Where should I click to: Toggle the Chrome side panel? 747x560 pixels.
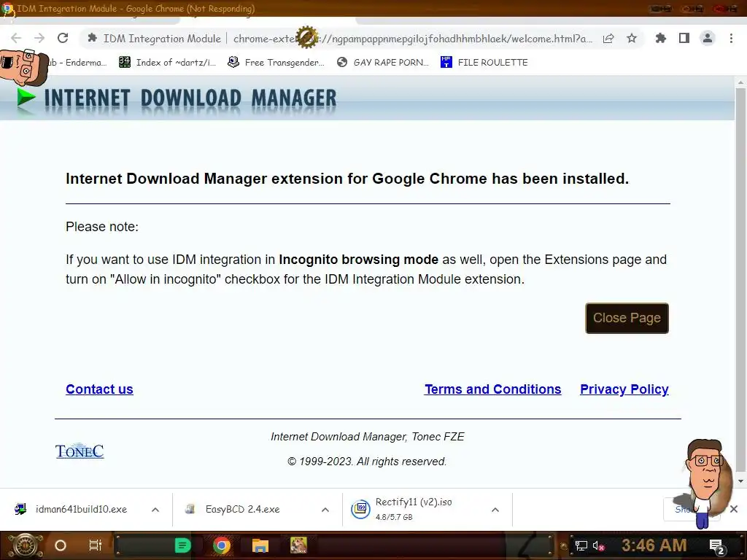[x=684, y=38]
